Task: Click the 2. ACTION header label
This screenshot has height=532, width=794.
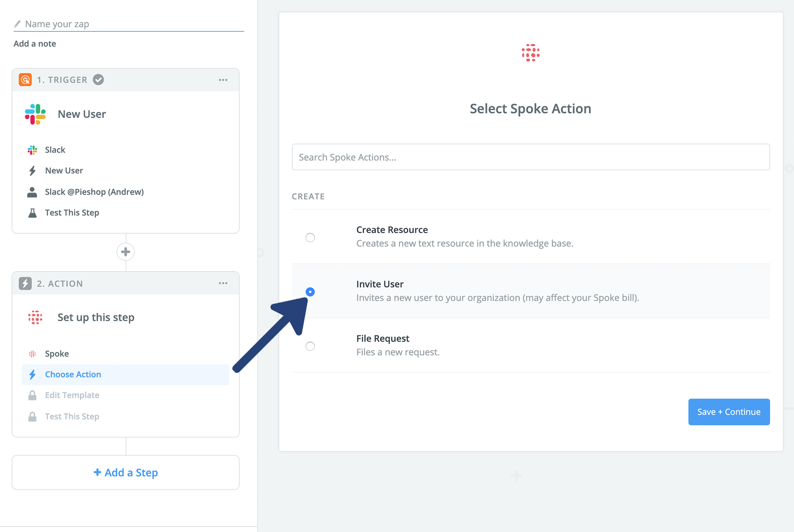Action: [60, 283]
